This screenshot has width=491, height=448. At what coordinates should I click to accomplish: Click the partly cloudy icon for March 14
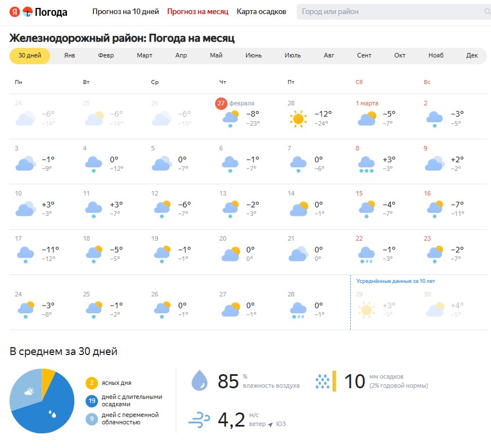click(x=299, y=209)
